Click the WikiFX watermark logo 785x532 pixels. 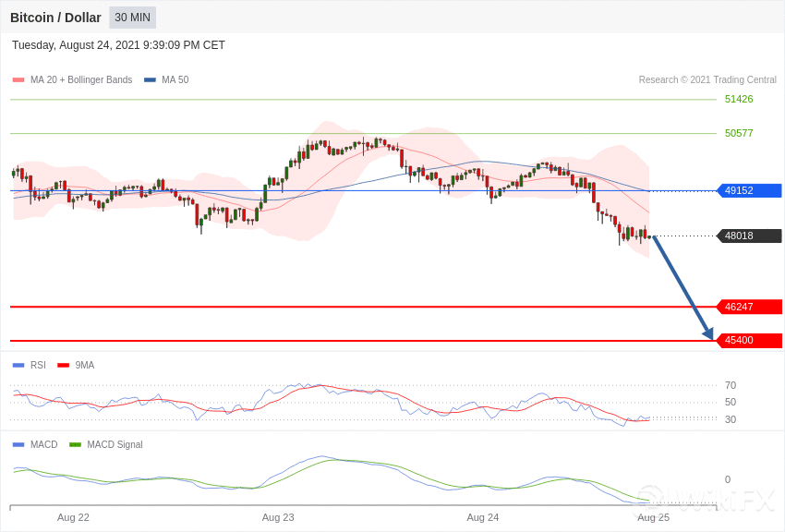click(706, 501)
